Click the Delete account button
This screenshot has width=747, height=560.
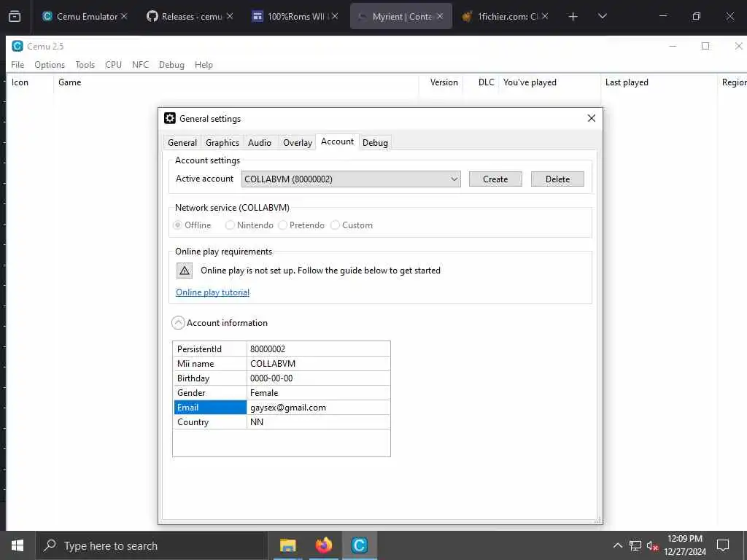pyautogui.click(x=557, y=179)
